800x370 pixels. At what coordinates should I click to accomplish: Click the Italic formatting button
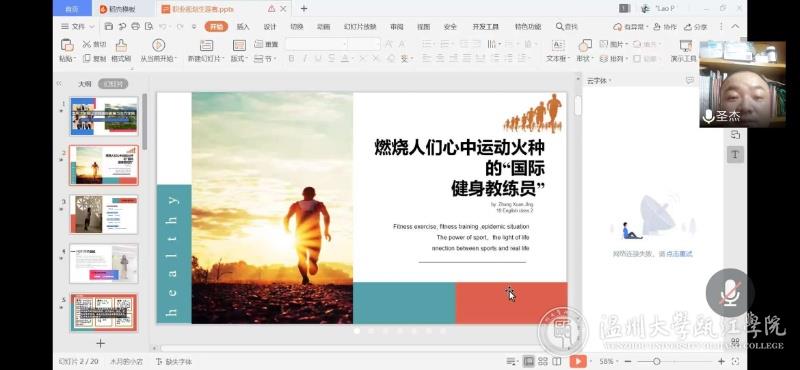point(305,59)
